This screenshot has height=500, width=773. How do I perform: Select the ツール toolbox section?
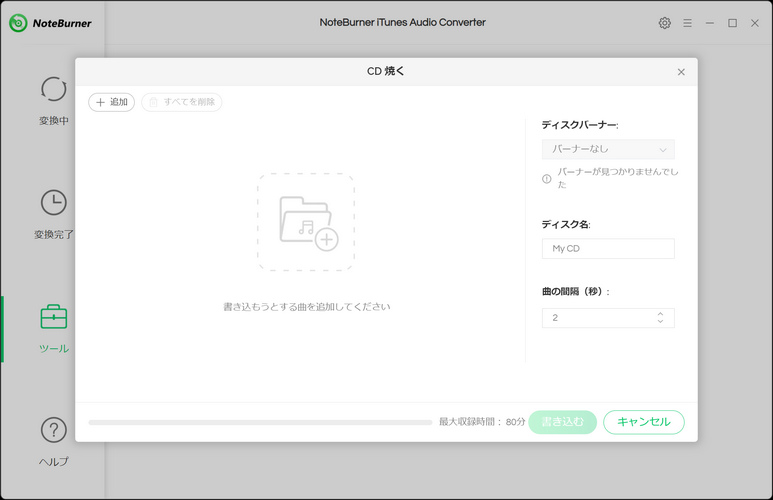coord(54,329)
